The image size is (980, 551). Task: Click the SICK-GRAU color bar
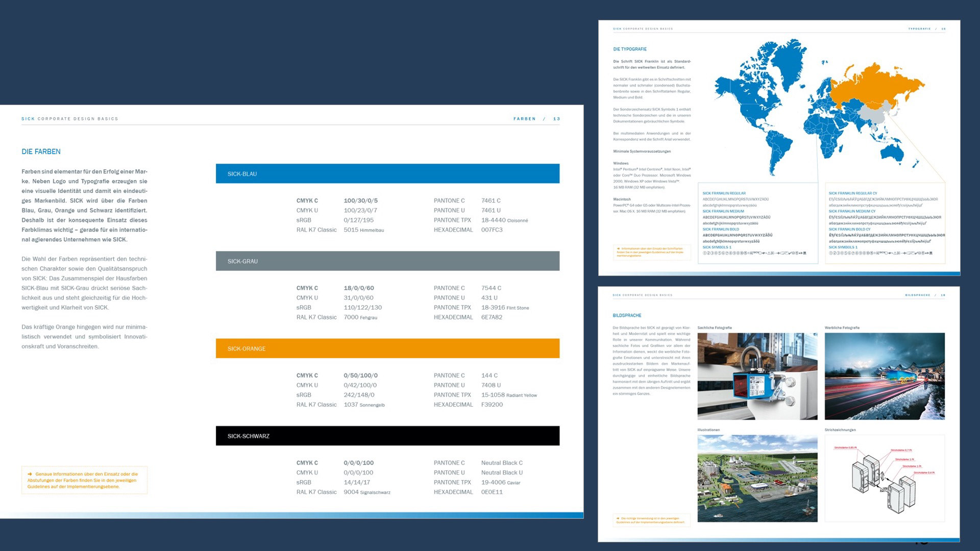tap(387, 261)
